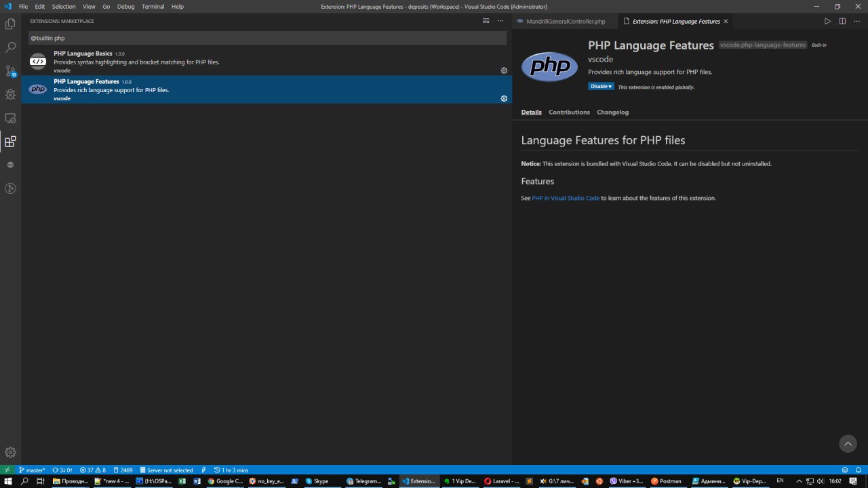This screenshot has width=868, height=488.
Task: Split the editor to the right
Action: [842, 21]
